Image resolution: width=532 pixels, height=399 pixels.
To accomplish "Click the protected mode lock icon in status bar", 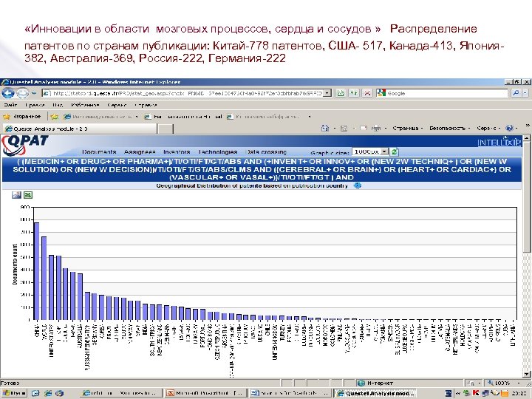I will (x=471, y=383).
